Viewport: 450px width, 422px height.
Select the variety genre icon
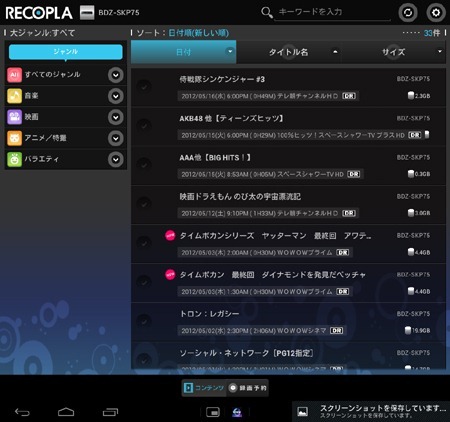tap(14, 159)
